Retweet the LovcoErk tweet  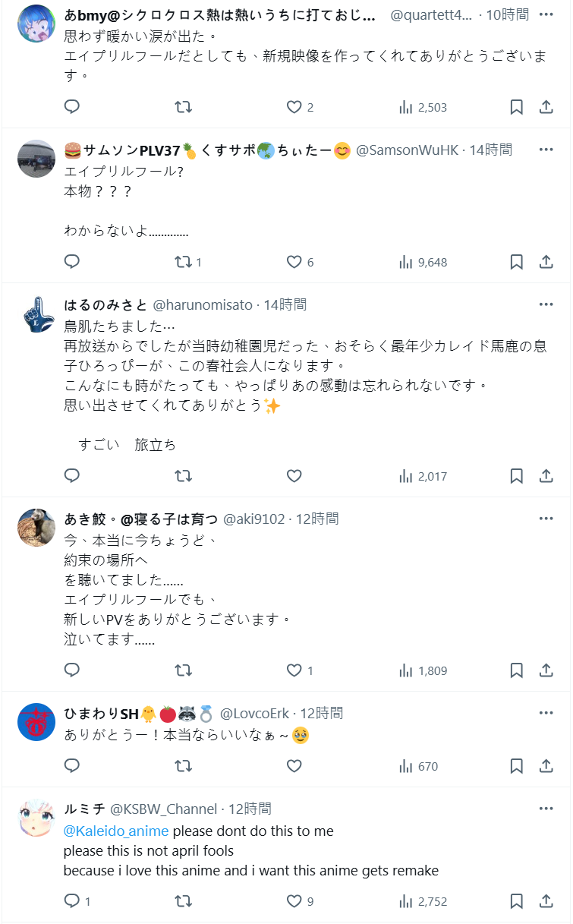(183, 766)
